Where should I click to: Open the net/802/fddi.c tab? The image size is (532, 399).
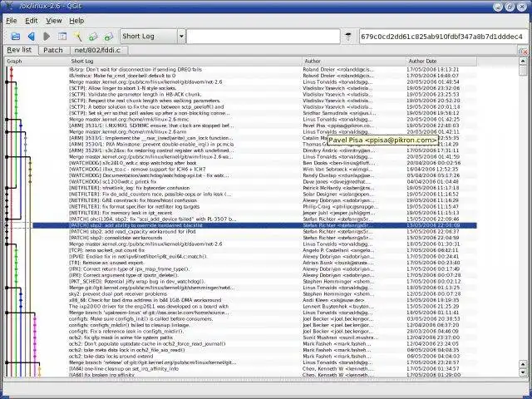97,50
